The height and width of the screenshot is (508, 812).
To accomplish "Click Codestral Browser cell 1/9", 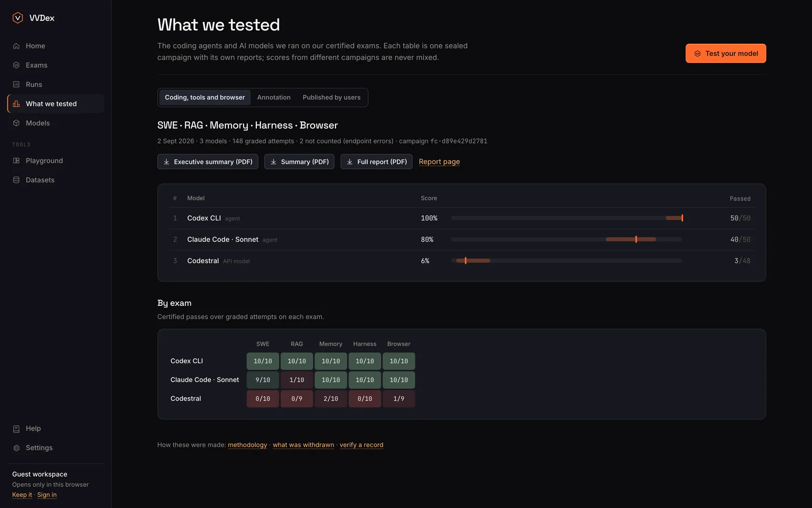I will 399,399.
